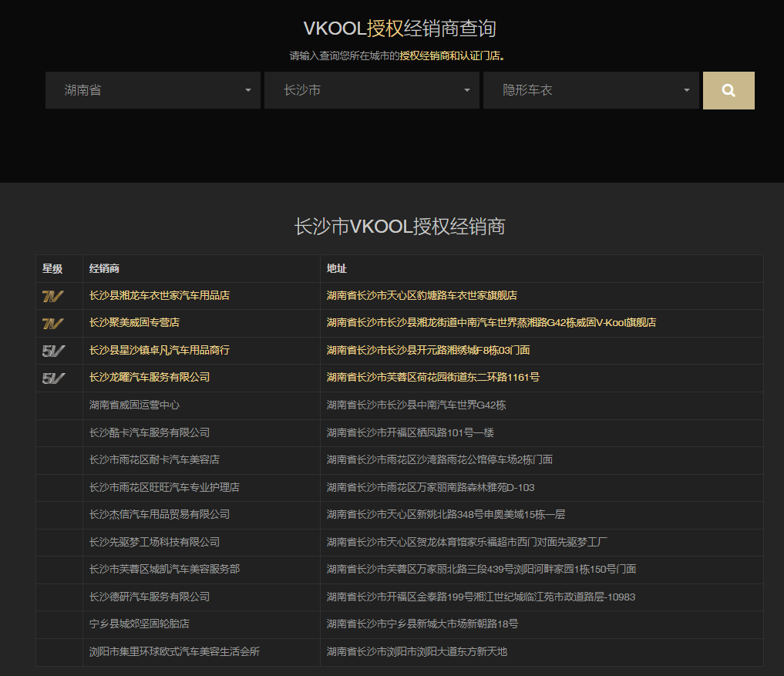The height and width of the screenshot is (676, 784).
Task: Click the magnifier search button
Action: coord(728,90)
